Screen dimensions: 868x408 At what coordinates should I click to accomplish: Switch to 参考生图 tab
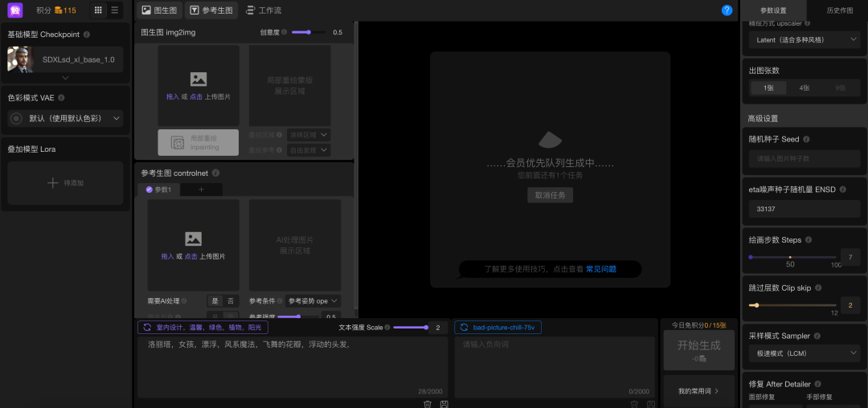(x=211, y=10)
